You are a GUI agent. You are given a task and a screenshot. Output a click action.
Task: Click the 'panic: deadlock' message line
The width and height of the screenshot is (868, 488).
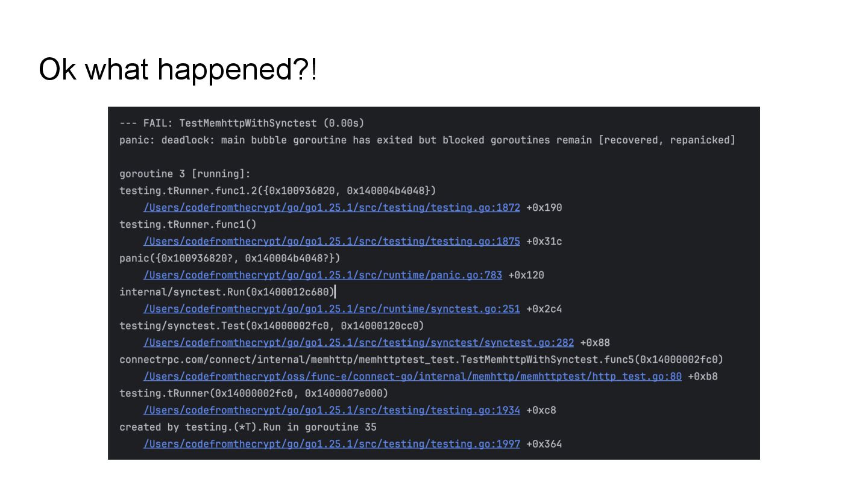click(427, 140)
